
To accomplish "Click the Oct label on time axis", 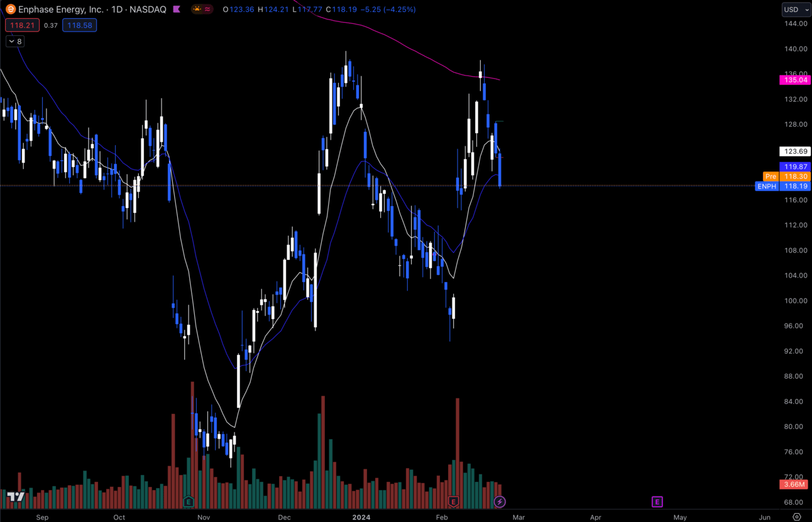I will pyautogui.click(x=119, y=517).
